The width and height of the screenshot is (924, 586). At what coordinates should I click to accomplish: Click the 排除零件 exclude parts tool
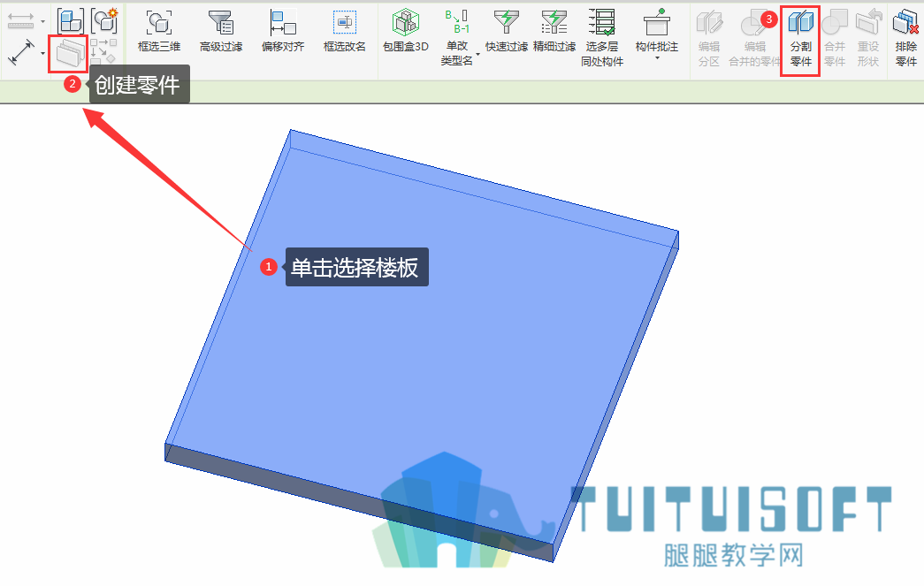point(905,39)
